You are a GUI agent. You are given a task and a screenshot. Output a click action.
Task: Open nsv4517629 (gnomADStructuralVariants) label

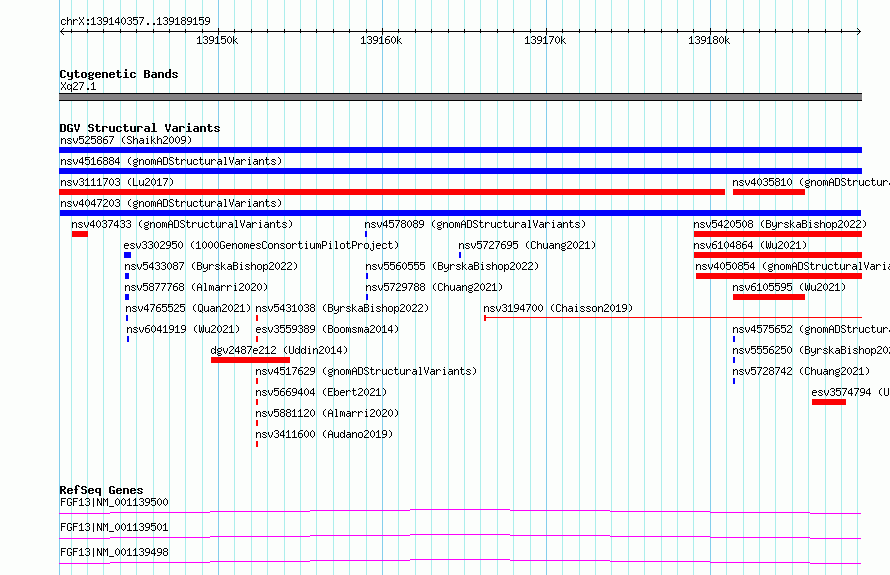click(x=366, y=371)
